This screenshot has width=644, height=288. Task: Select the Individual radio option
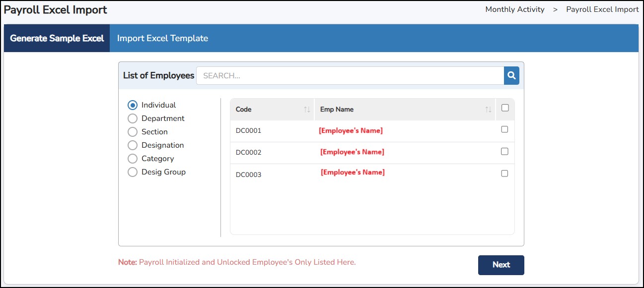point(133,105)
